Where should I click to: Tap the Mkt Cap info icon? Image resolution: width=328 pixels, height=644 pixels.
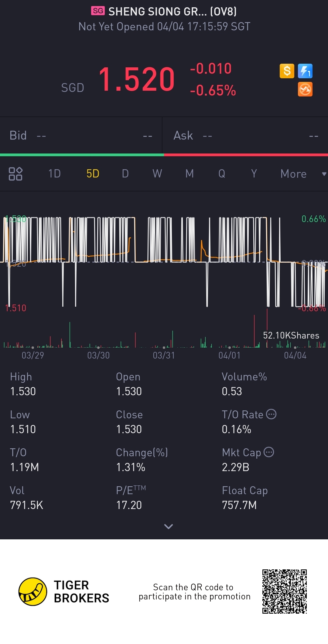click(269, 452)
